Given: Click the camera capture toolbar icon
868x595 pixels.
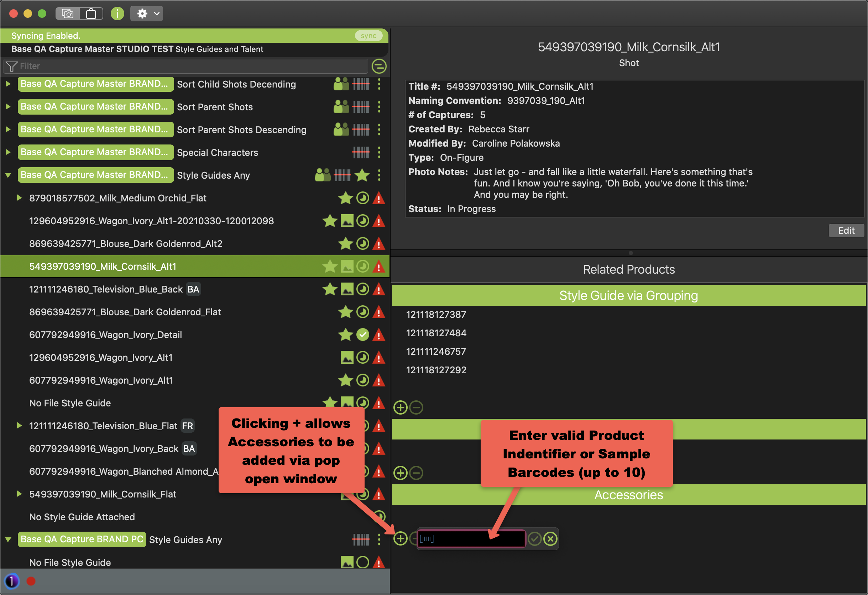Looking at the screenshot, I should (x=68, y=14).
